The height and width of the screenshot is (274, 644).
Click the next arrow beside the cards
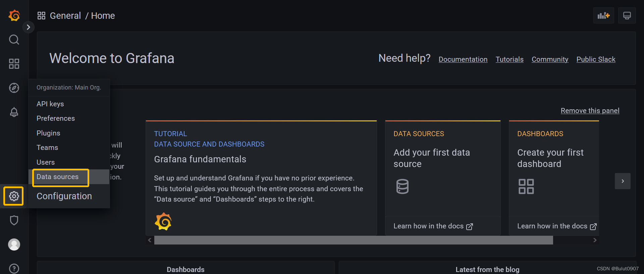[623, 181]
